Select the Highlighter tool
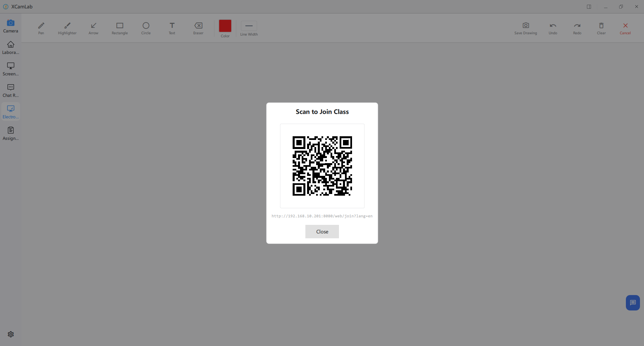Image resolution: width=644 pixels, height=346 pixels. click(x=67, y=28)
